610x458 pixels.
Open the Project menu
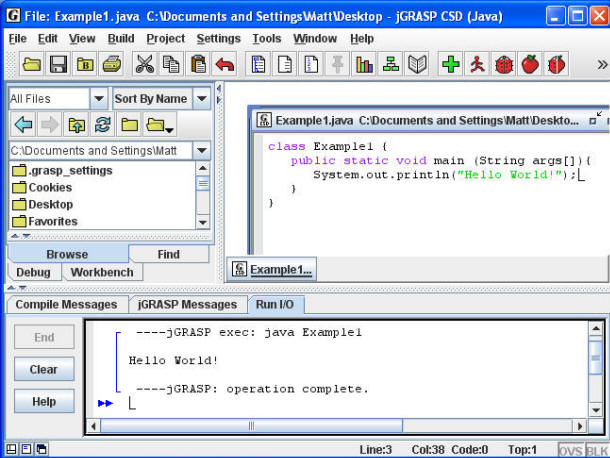166,39
